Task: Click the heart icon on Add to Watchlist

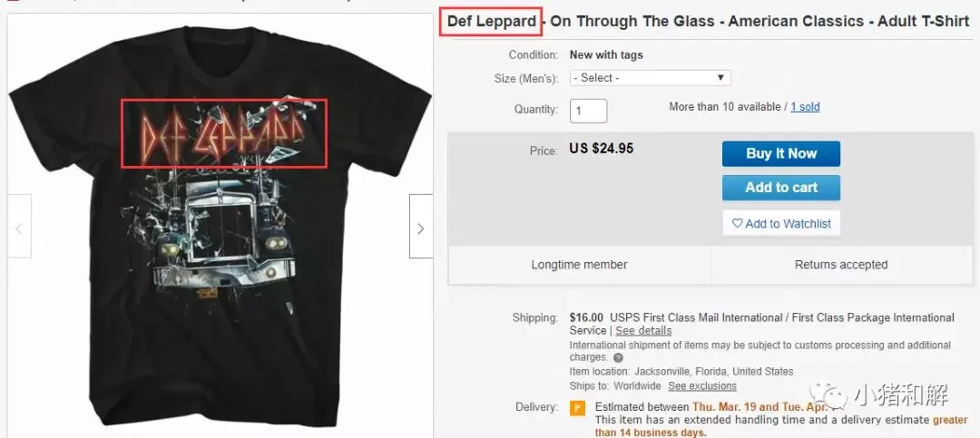Action: pos(737,223)
